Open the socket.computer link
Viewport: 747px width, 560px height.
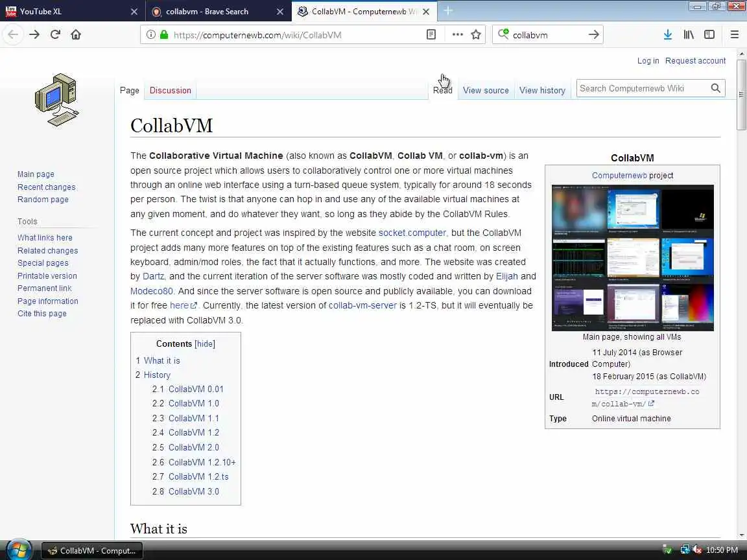[412, 233]
